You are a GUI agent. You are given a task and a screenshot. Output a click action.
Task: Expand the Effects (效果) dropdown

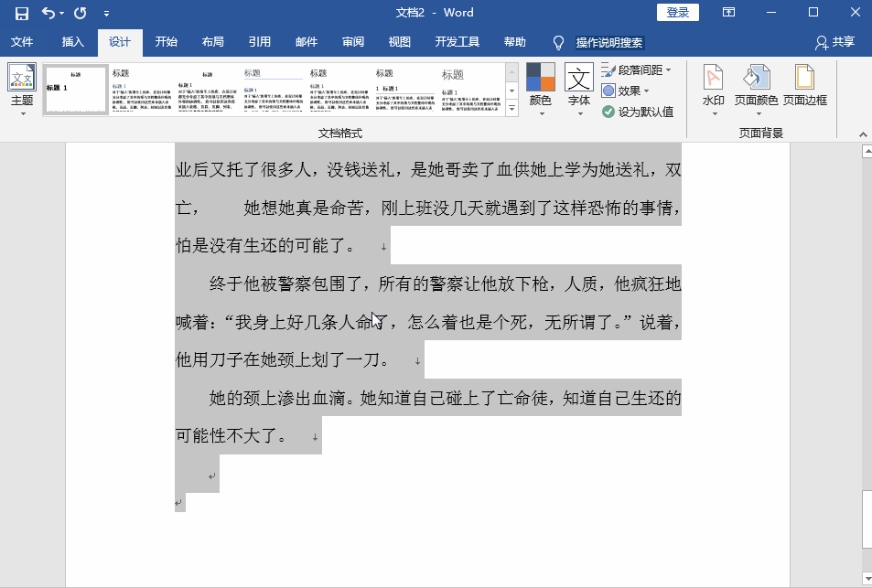tap(627, 91)
